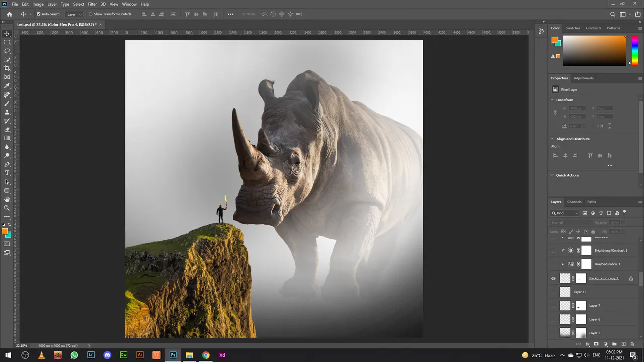Click options bar more ellipsis button
This screenshot has height=362, width=644.
[x=230, y=14]
